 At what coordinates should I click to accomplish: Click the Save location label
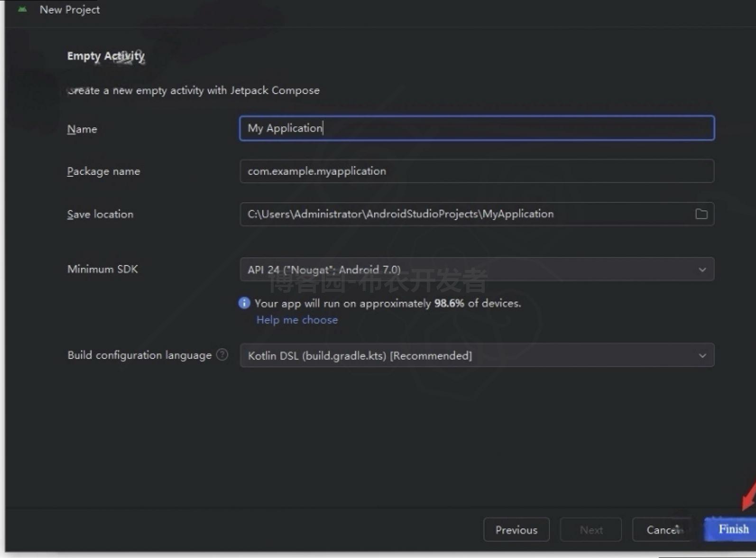click(x=100, y=214)
